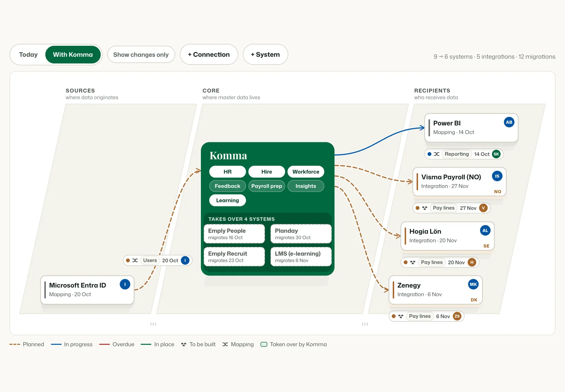Open the Zenegy system card
565x392 pixels.
coord(435,290)
